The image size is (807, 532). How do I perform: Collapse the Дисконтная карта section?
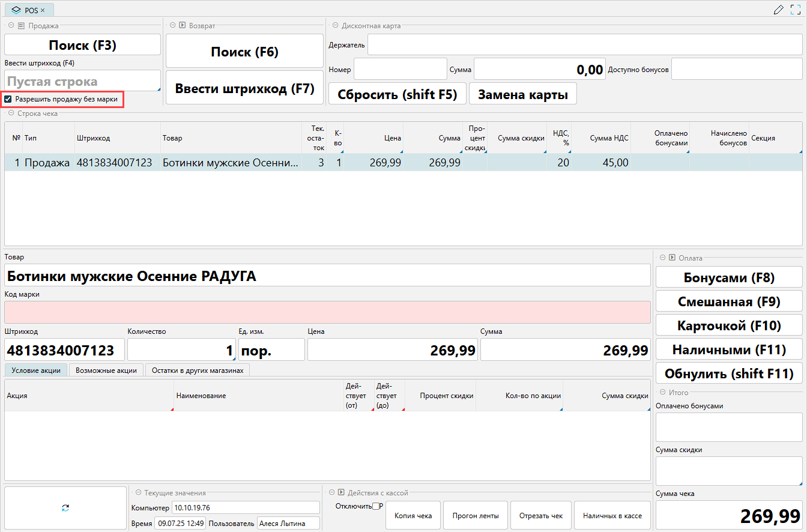coord(335,26)
